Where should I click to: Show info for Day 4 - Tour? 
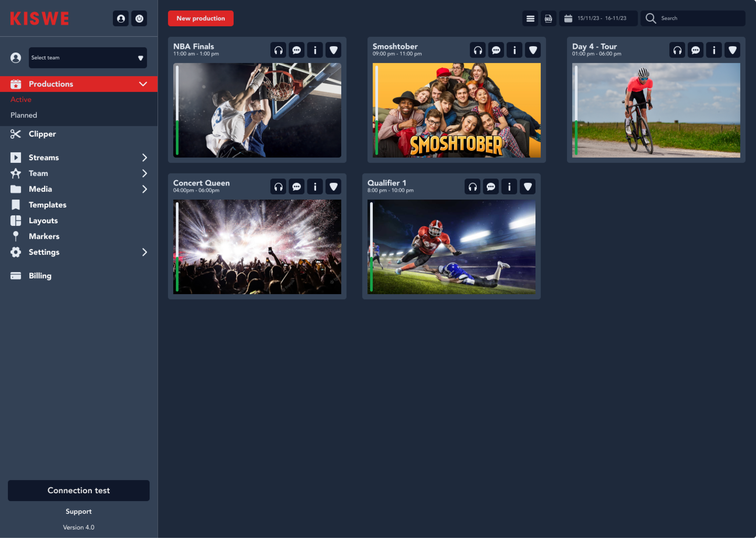tap(714, 50)
